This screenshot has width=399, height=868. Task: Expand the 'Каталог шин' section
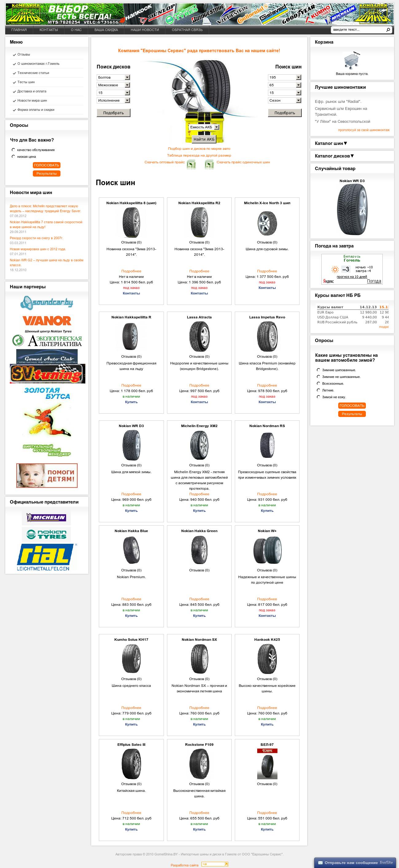pos(331,143)
